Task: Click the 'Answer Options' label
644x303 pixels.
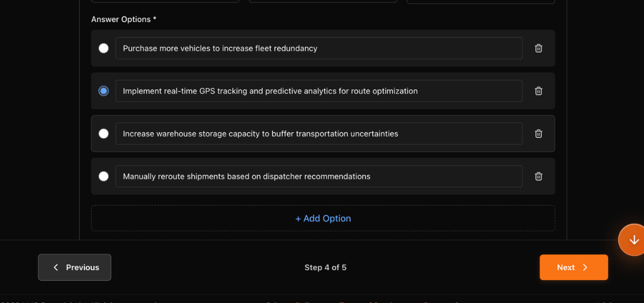Action: point(123,19)
